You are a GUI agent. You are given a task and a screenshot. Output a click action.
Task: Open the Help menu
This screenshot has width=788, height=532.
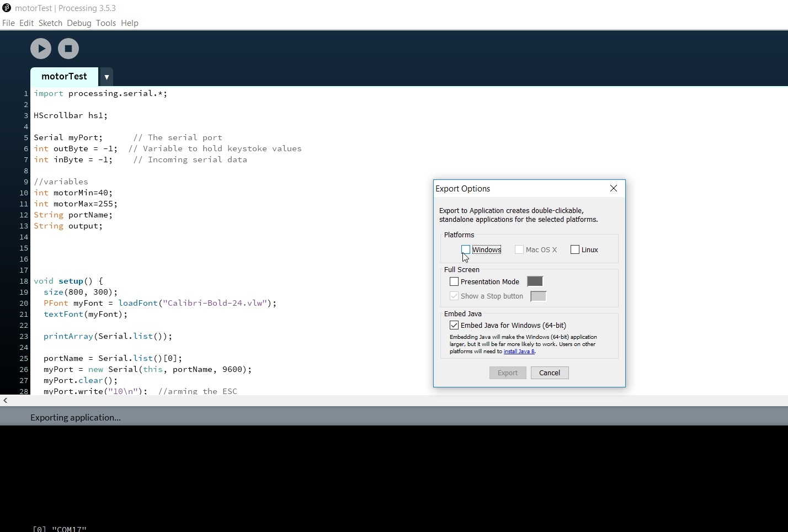(130, 23)
